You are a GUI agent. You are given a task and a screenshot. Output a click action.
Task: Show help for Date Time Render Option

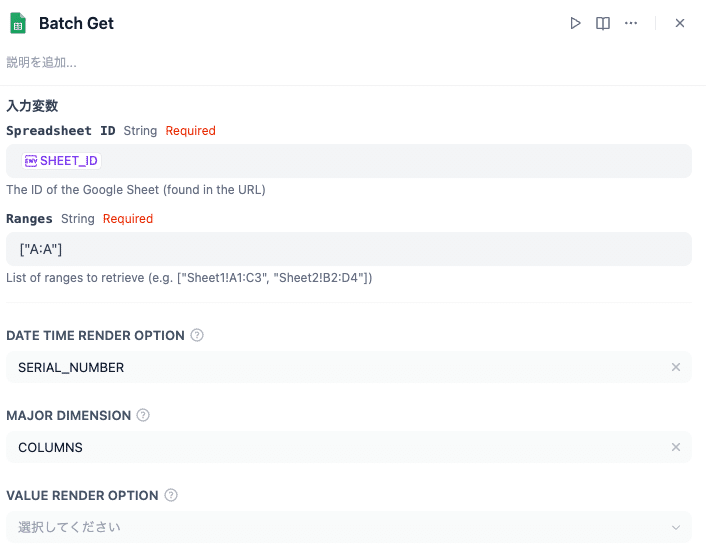tap(197, 335)
